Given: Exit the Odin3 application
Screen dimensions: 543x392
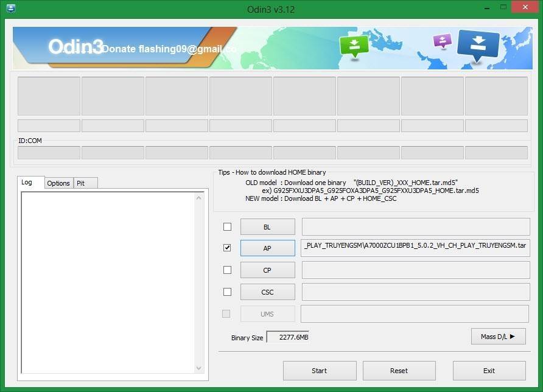Looking at the screenshot, I should [x=489, y=371].
